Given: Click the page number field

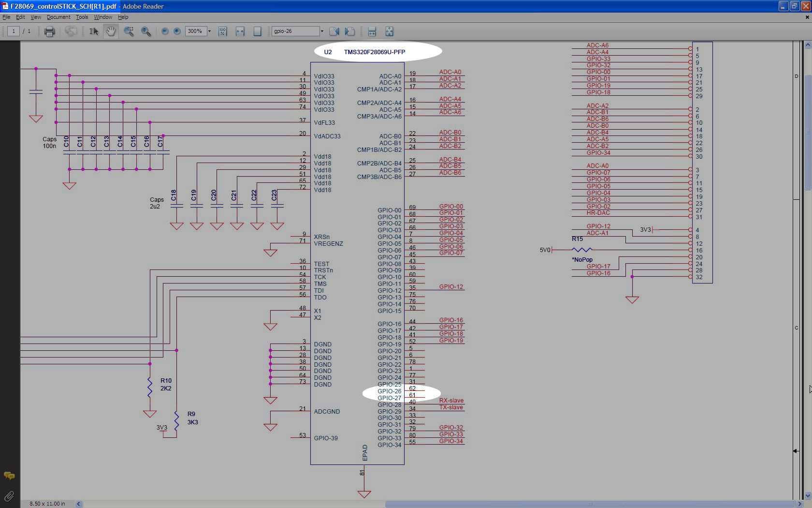Looking at the screenshot, I should click(x=13, y=31).
